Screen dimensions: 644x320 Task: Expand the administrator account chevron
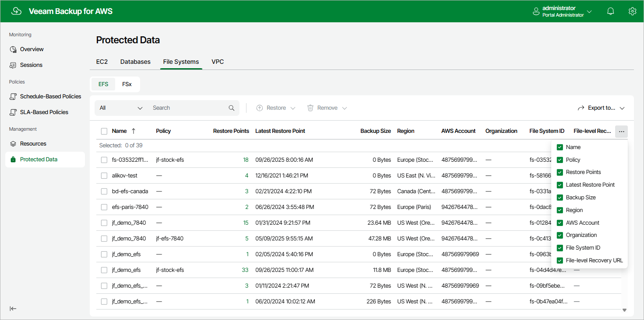coord(589,12)
